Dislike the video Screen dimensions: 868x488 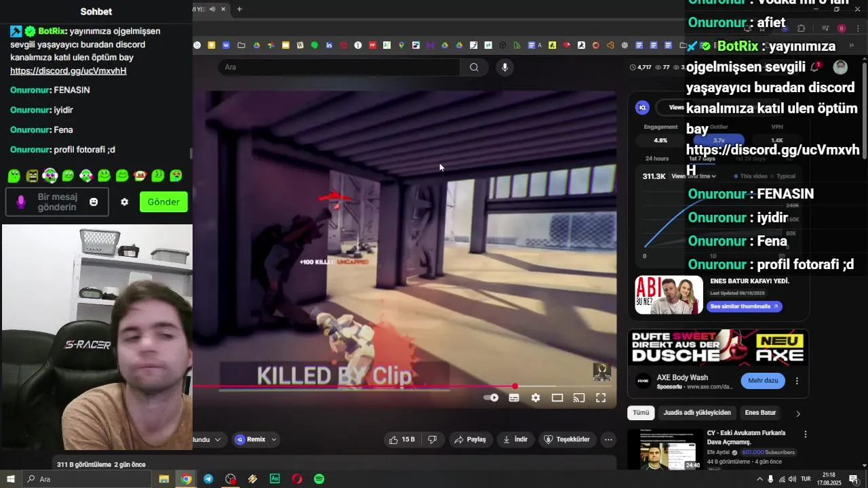point(432,439)
